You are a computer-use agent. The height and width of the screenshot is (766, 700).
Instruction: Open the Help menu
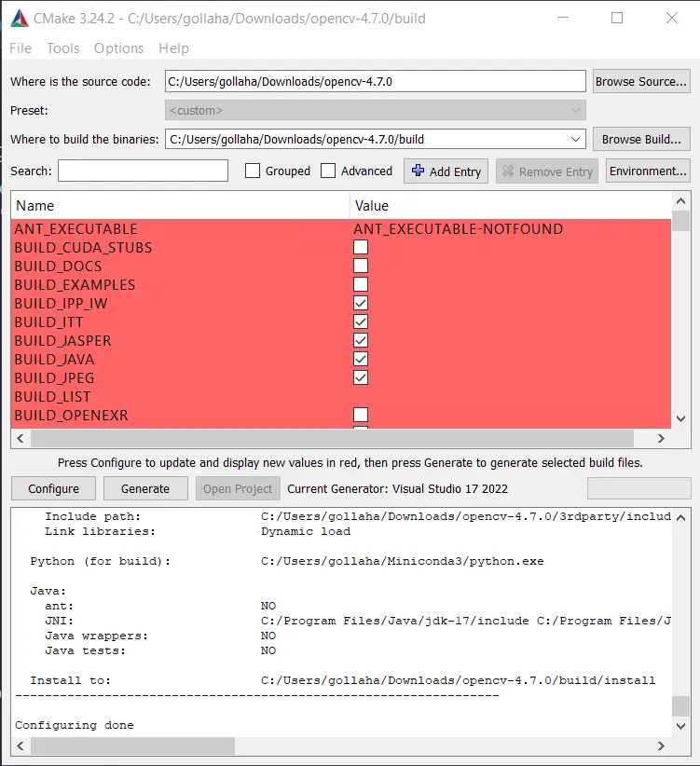click(173, 48)
